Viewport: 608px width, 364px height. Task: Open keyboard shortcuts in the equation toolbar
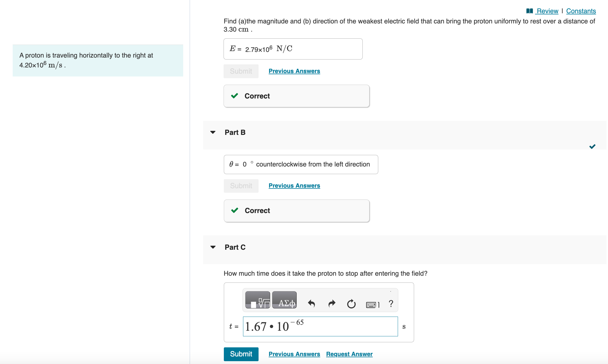click(x=372, y=304)
